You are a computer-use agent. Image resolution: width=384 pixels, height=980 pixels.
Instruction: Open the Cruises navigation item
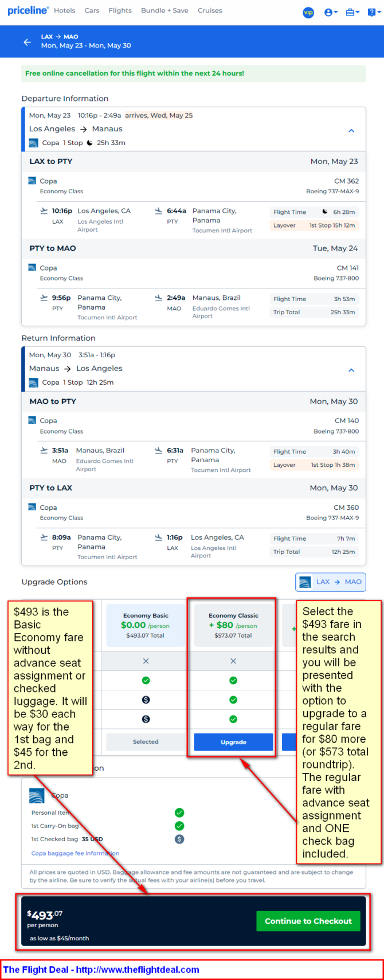coord(210,11)
